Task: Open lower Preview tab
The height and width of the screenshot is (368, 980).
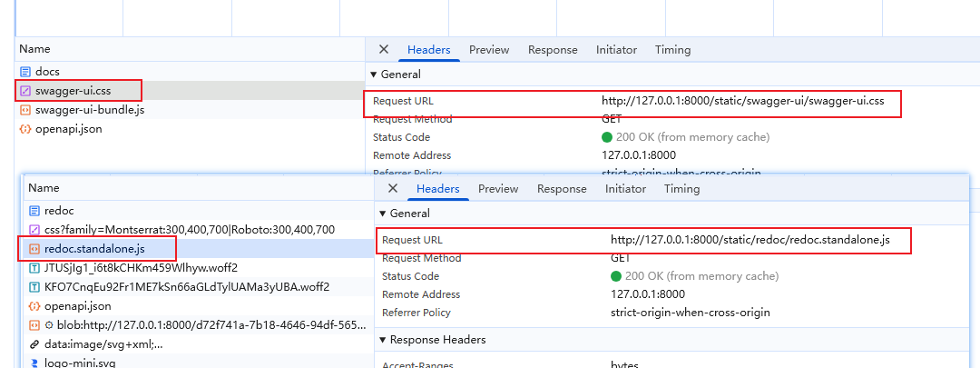Action: tap(498, 188)
